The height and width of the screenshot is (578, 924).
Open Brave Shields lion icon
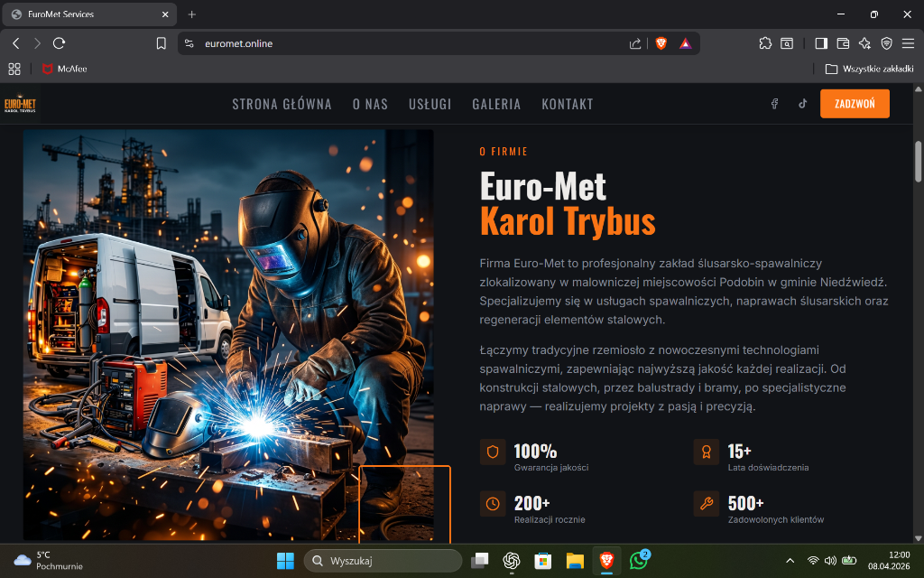pos(661,43)
